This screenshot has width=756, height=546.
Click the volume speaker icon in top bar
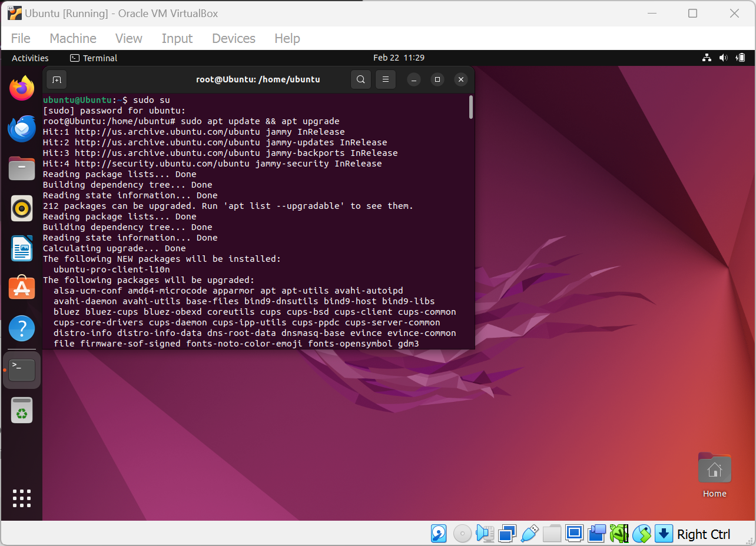(723, 58)
